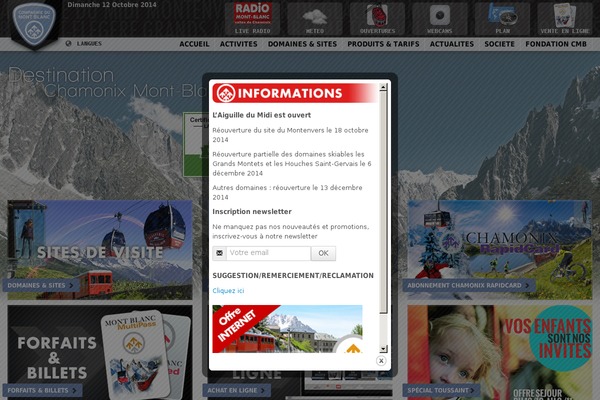This screenshot has height=400, width=600.
Task: Click the Votre email input field
Action: coord(268,253)
